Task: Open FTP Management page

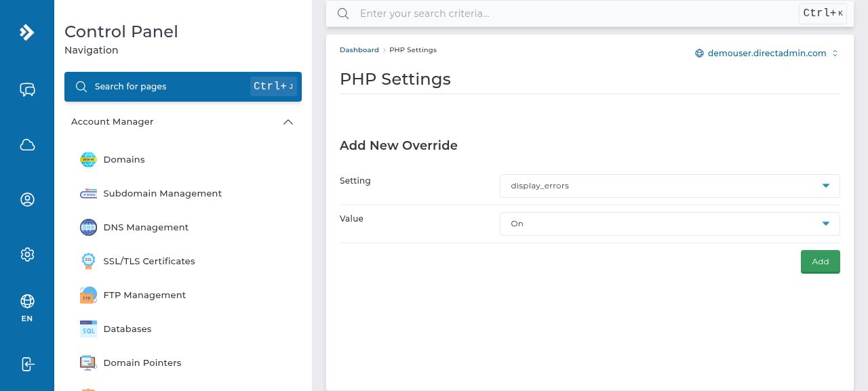Action: [144, 295]
